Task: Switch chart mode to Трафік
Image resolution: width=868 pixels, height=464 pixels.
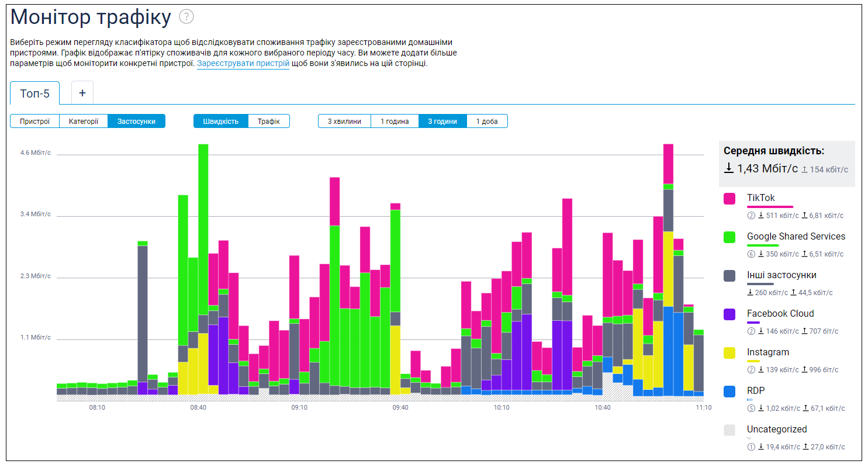Action: 269,122
